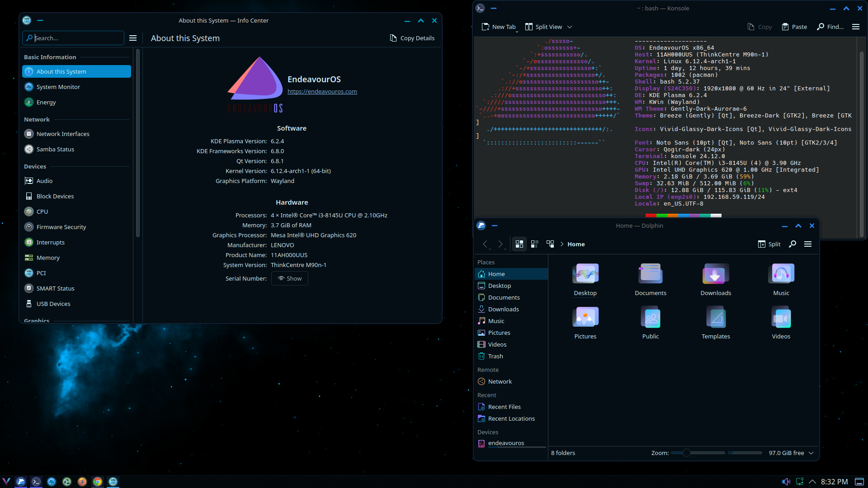The width and height of the screenshot is (868, 488).
Task: Select Trash in Dolphin Places panel
Action: click(x=511, y=356)
